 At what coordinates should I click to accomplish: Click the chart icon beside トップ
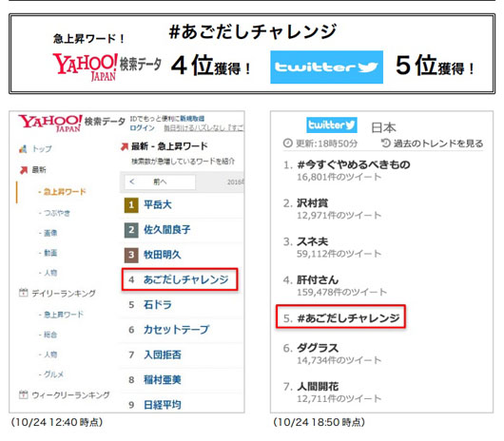[x=23, y=148]
